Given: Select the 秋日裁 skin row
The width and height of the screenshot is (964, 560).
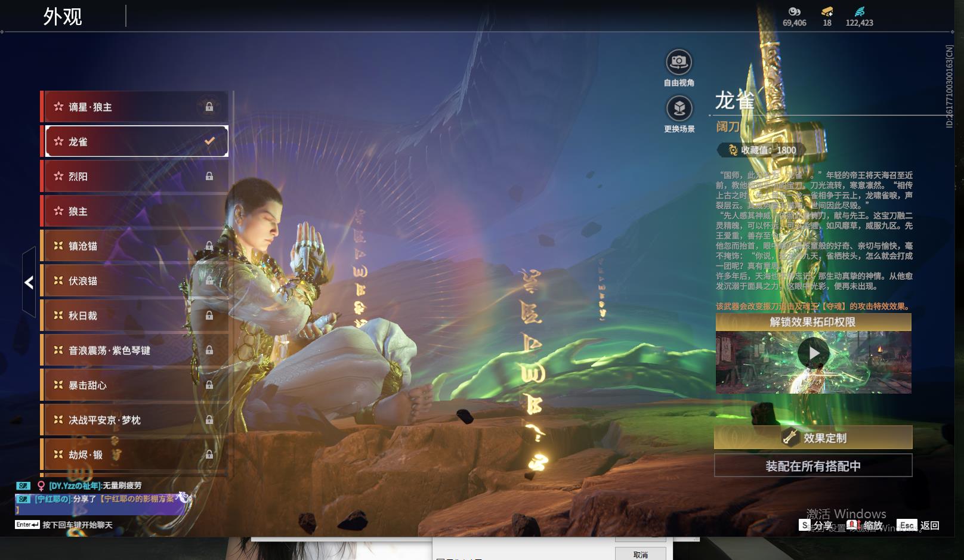Looking at the screenshot, I should coord(134,315).
